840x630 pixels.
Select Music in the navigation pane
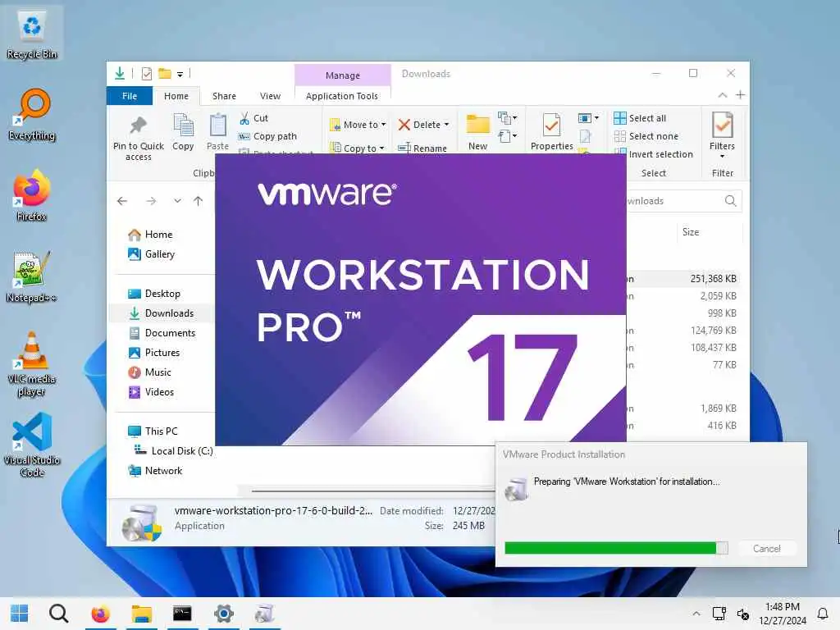[158, 372]
